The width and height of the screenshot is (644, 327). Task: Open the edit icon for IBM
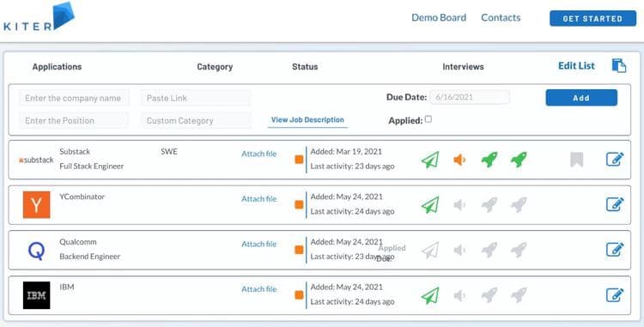[x=615, y=295]
